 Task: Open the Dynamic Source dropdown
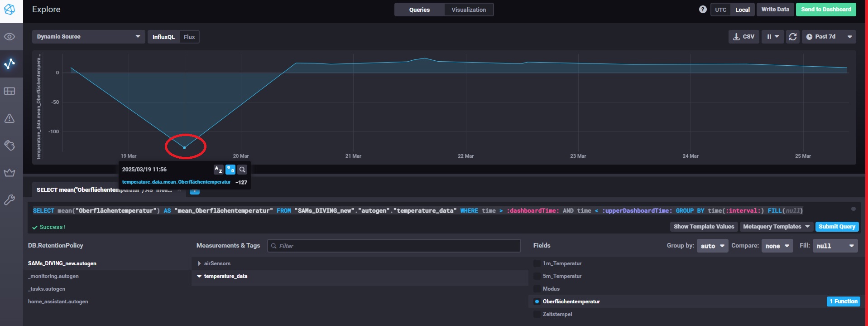(89, 37)
